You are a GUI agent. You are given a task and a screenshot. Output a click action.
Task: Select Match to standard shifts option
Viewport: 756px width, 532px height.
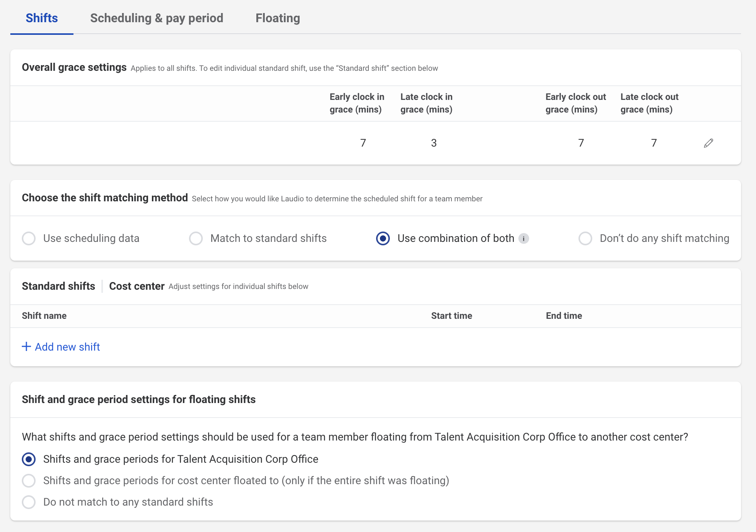(196, 238)
